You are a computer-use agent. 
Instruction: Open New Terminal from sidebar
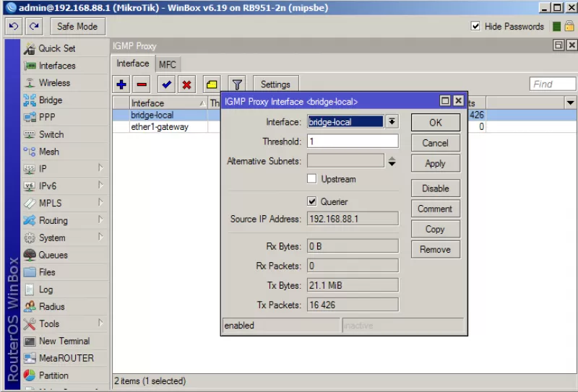tap(66, 341)
